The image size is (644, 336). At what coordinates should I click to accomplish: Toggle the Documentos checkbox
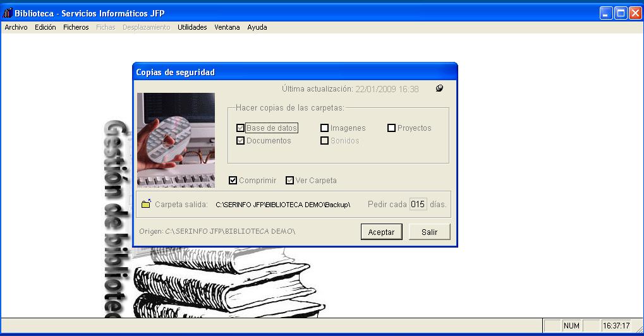coord(241,141)
